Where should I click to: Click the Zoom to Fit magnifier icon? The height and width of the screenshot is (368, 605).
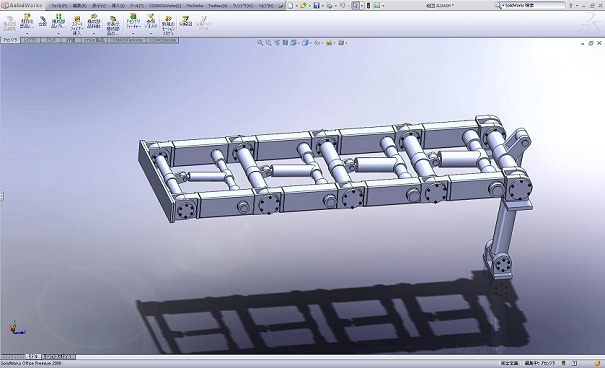(260, 43)
